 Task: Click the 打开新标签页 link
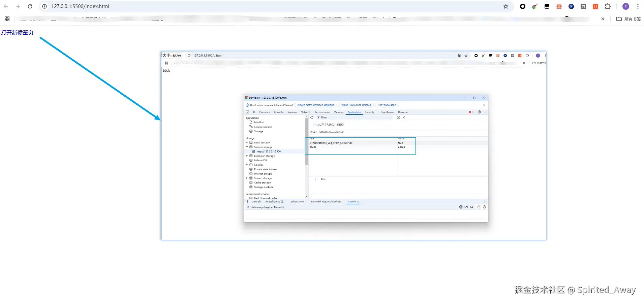coord(17,32)
